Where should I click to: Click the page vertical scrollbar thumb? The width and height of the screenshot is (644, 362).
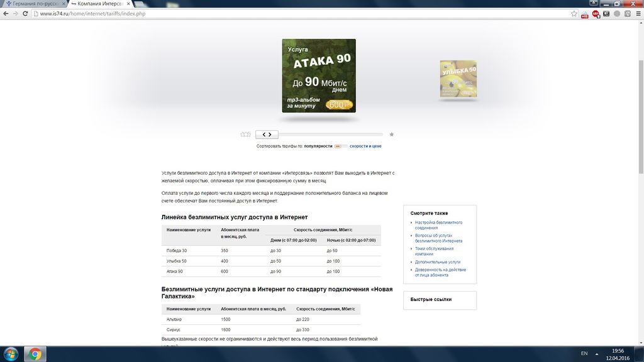pos(641,117)
